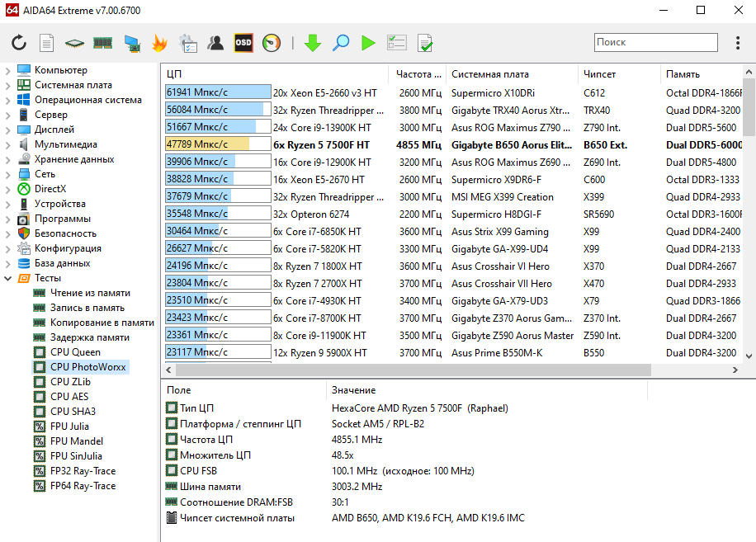Open the results list toolbar icon

397,43
